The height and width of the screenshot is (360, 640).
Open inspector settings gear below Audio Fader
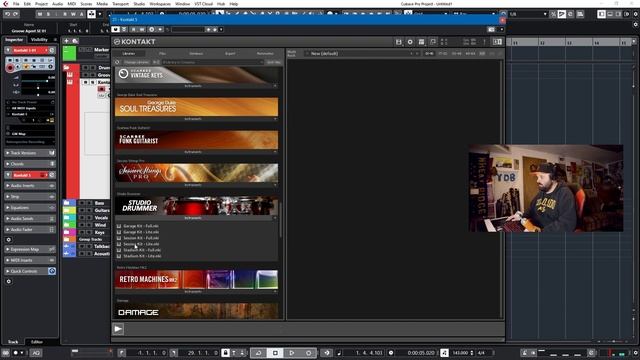coord(9,240)
